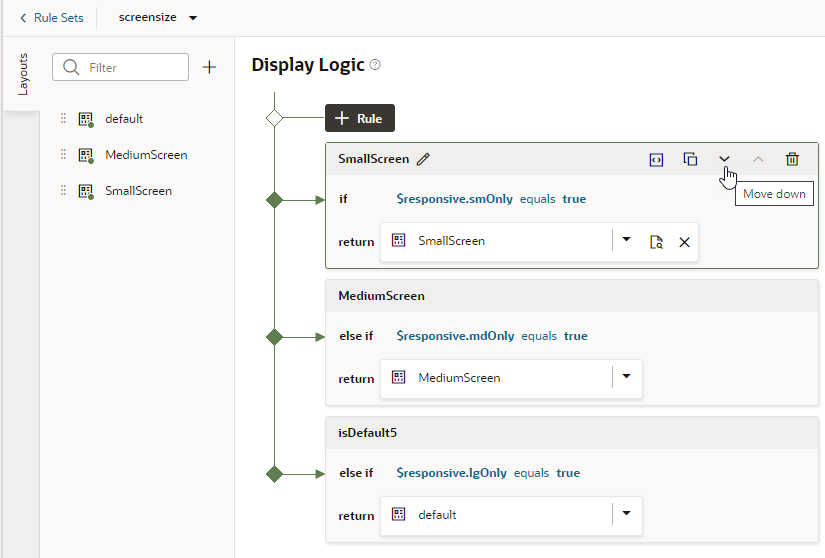This screenshot has width=825, height=558.
Task: Open the Layouts side tab
Action: coord(23,75)
